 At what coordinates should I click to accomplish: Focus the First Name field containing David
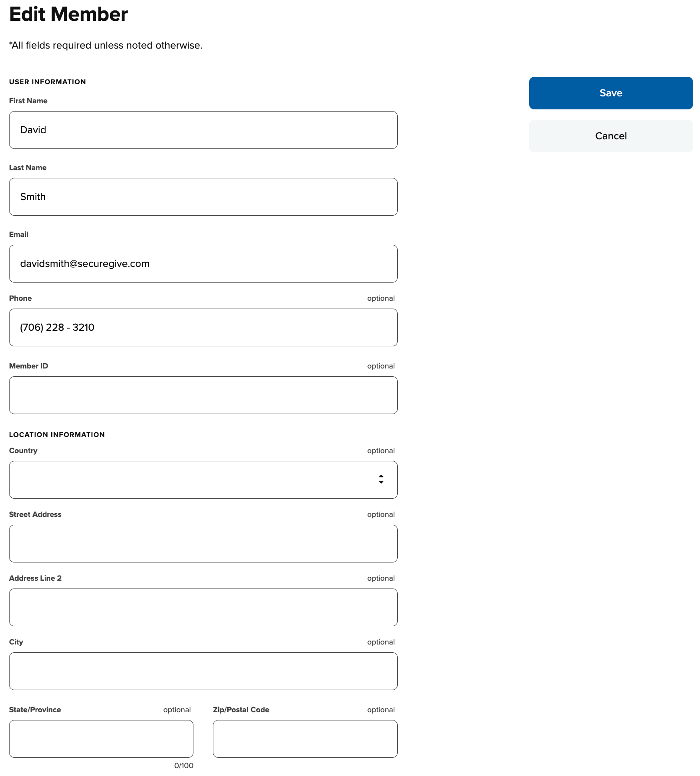203,130
